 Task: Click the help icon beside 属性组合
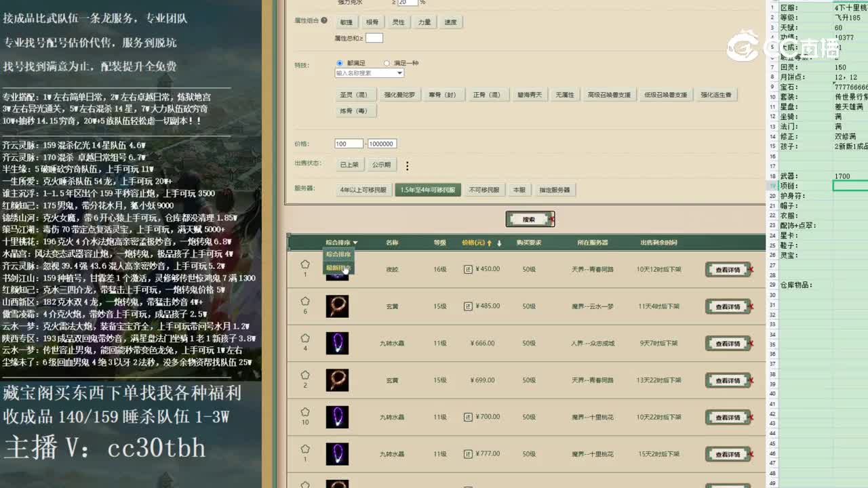[323, 21]
